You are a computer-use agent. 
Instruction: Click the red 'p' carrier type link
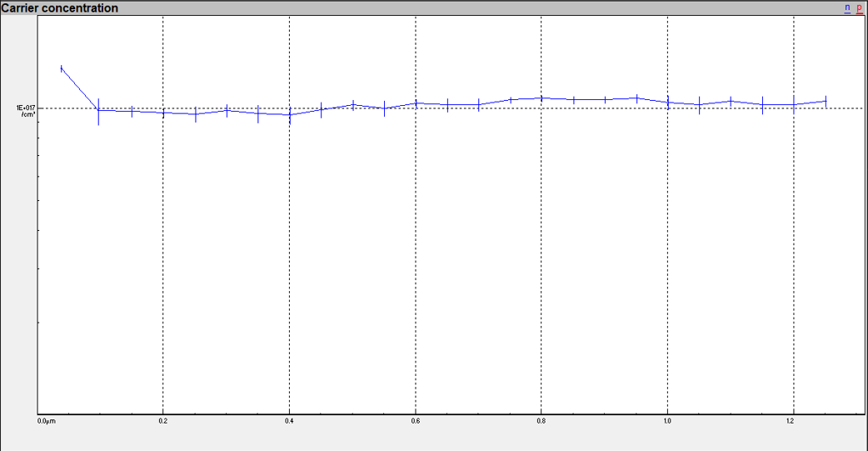[859, 8]
